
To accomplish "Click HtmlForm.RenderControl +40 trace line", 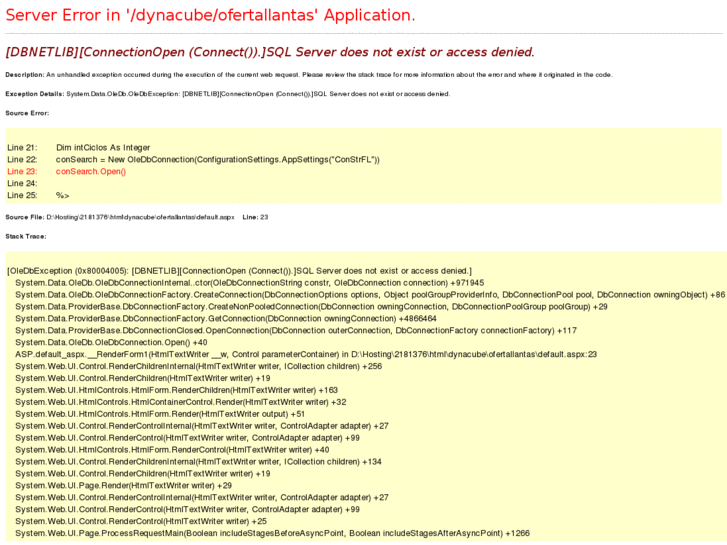I will pos(172,450).
